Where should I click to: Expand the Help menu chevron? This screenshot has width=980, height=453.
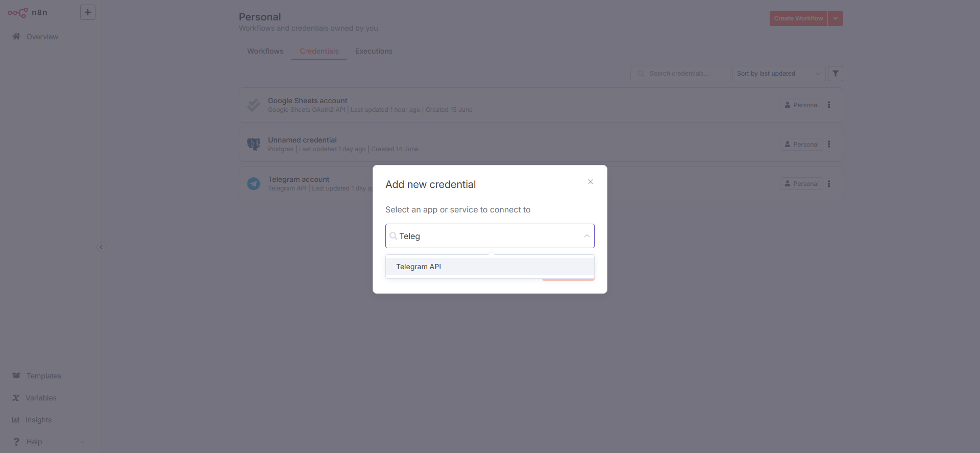(82, 442)
